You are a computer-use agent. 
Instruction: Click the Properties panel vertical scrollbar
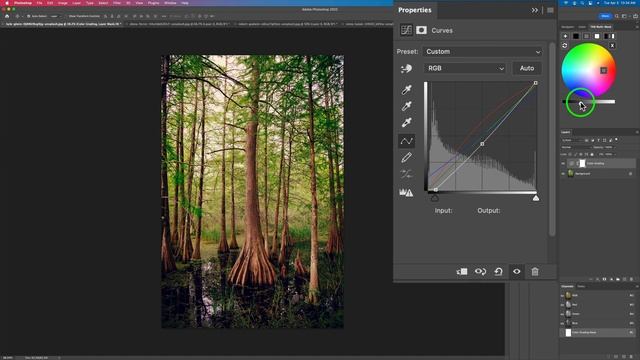pos(552,139)
